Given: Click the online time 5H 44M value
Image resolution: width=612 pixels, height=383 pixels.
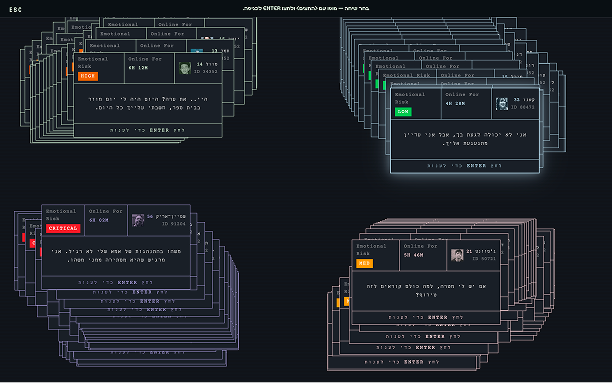Looking at the screenshot, I should (x=413, y=255).
